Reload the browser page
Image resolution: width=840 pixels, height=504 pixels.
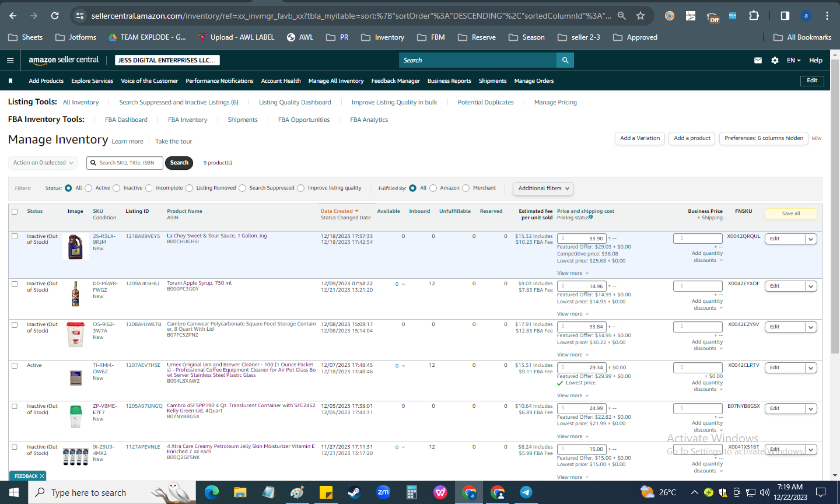[x=55, y=16]
